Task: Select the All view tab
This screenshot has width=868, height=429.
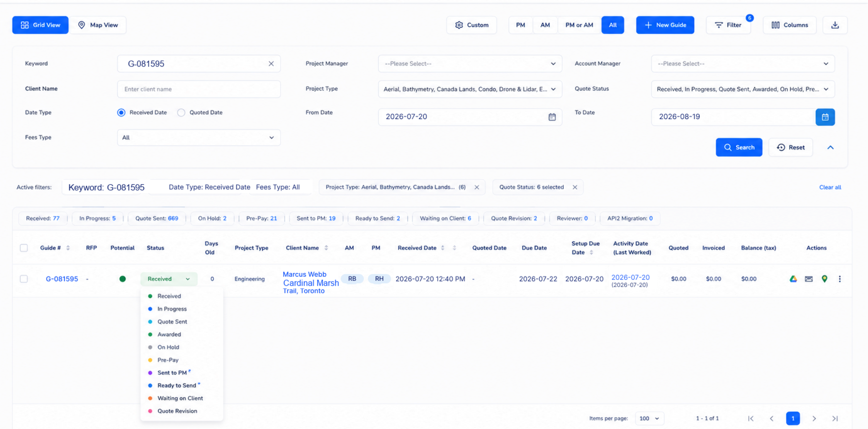Action: (612, 25)
